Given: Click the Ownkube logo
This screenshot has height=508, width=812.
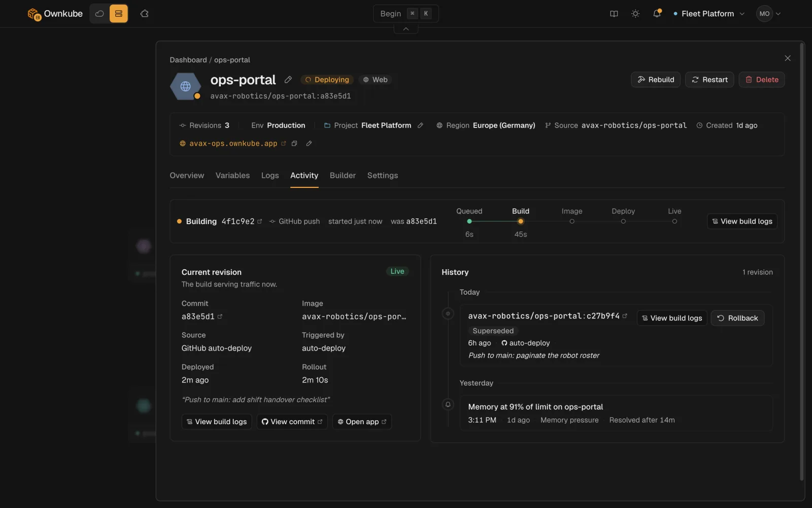Looking at the screenshot, I should pos(55,14).
